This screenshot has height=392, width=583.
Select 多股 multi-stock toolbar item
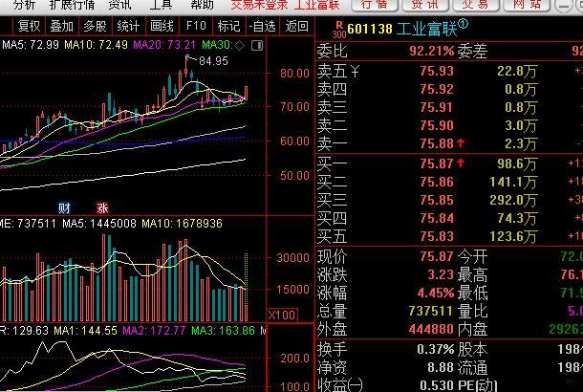point(95,27)
